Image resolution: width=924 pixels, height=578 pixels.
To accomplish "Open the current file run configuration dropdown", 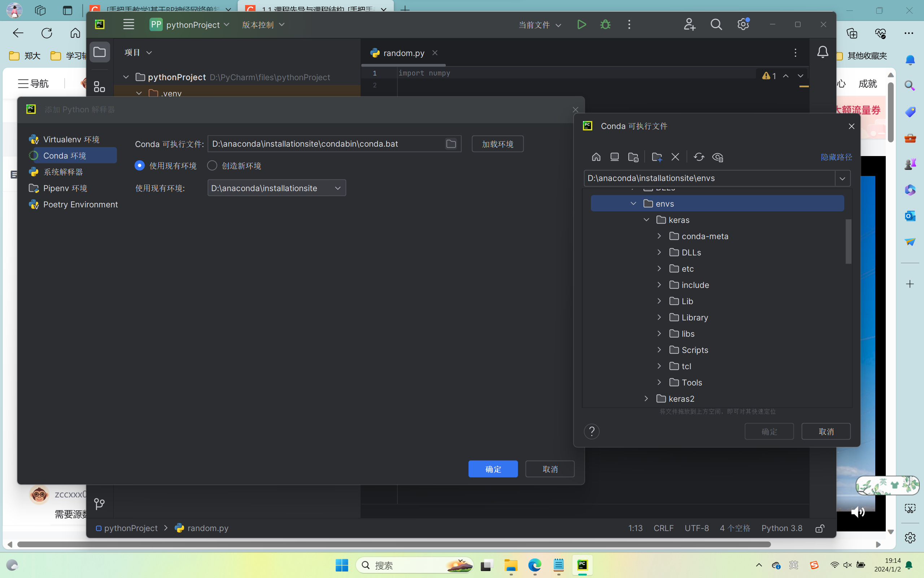I will click(x=540, y=25).
